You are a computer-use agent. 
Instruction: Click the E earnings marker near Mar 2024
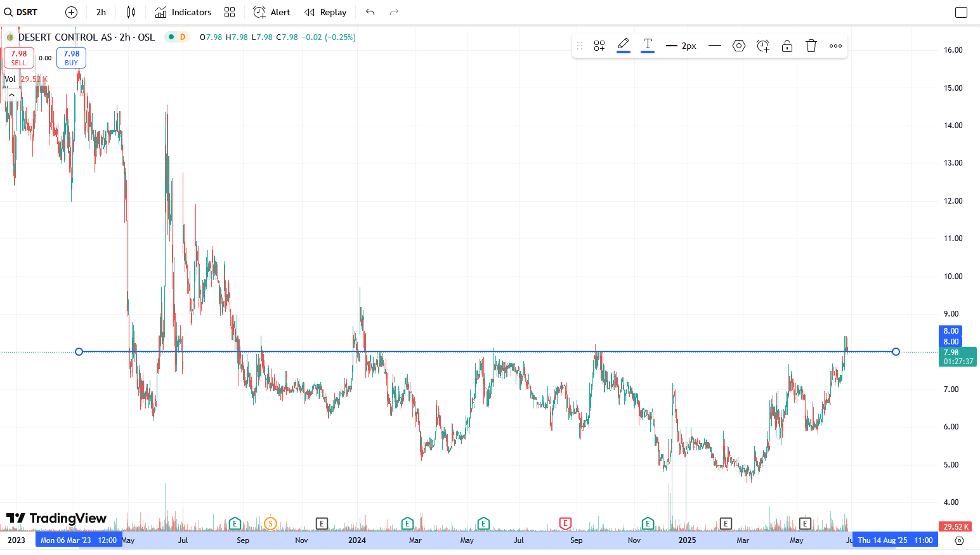tap(407, 523)
